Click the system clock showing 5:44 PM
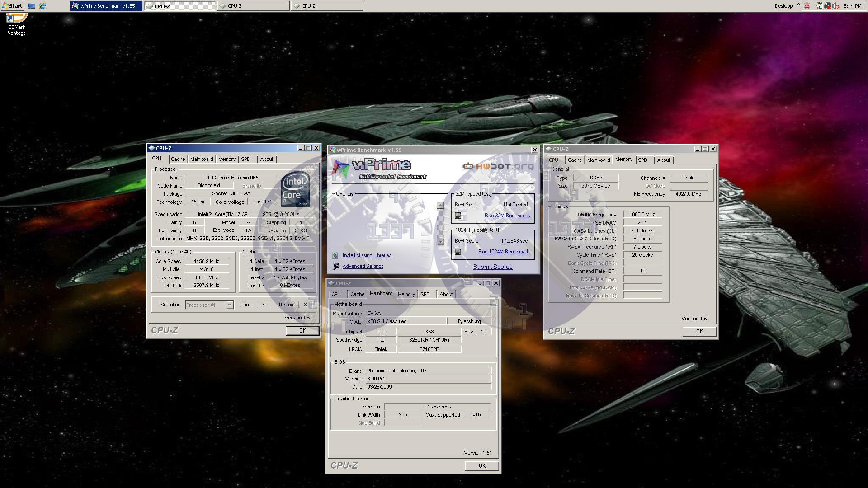Image resolution: width=868 pixels, height=488 pixels. pos(852,6)
